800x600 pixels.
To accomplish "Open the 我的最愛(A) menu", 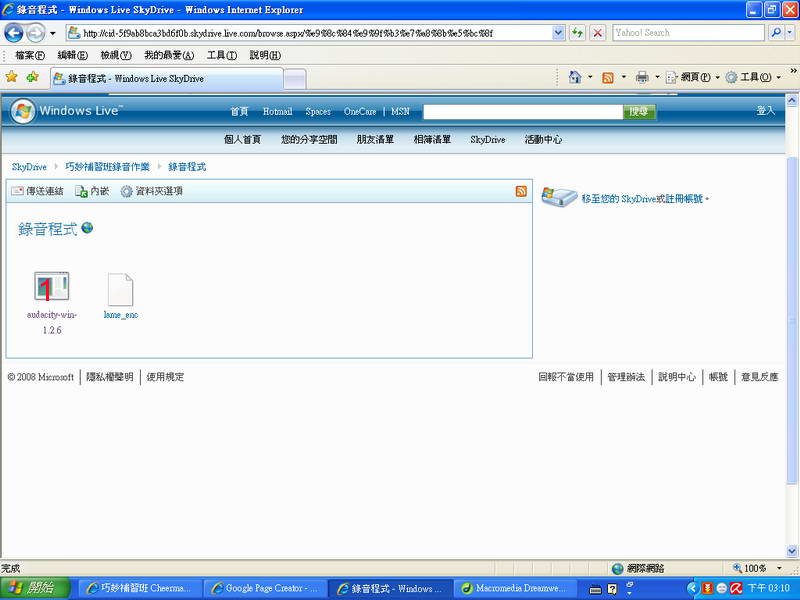I will pos(169,55).
